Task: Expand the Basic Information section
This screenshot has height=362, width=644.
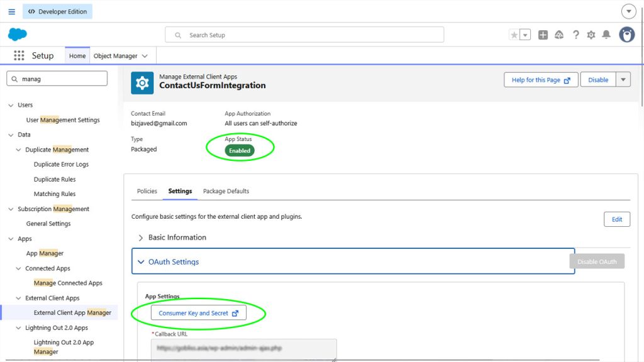Action: [x=141, y=238]
